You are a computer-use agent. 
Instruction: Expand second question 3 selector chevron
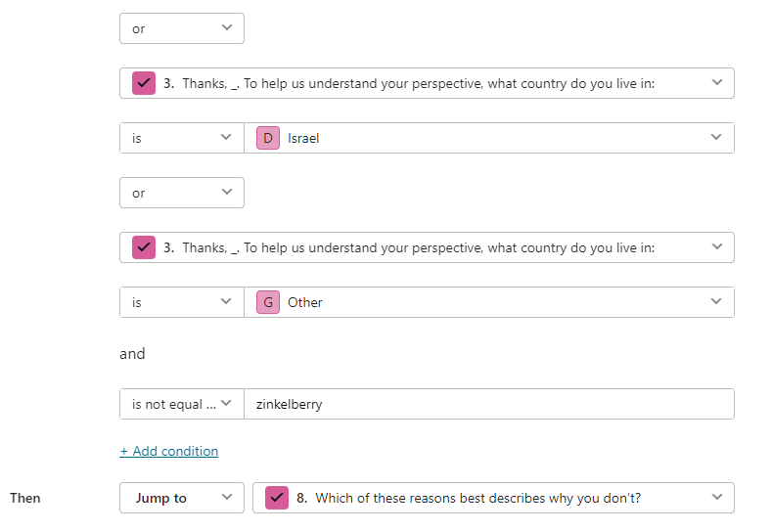click(717, 246)
